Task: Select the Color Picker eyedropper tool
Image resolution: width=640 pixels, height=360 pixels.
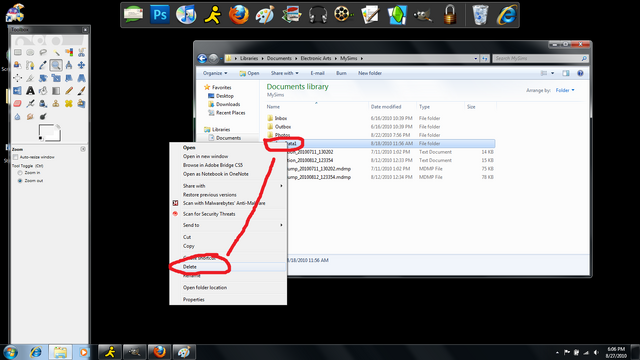Action: [x=43, y=65]
